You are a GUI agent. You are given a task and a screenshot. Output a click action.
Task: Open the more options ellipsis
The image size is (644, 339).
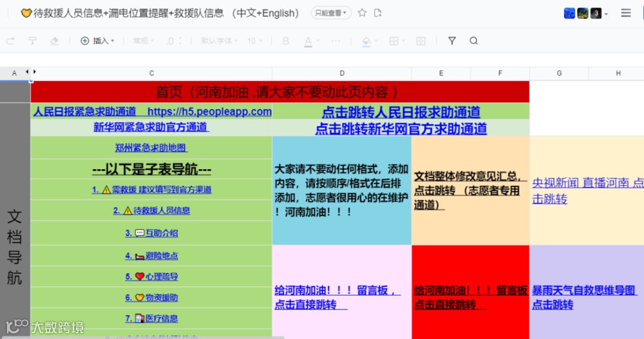click(336, 41)
